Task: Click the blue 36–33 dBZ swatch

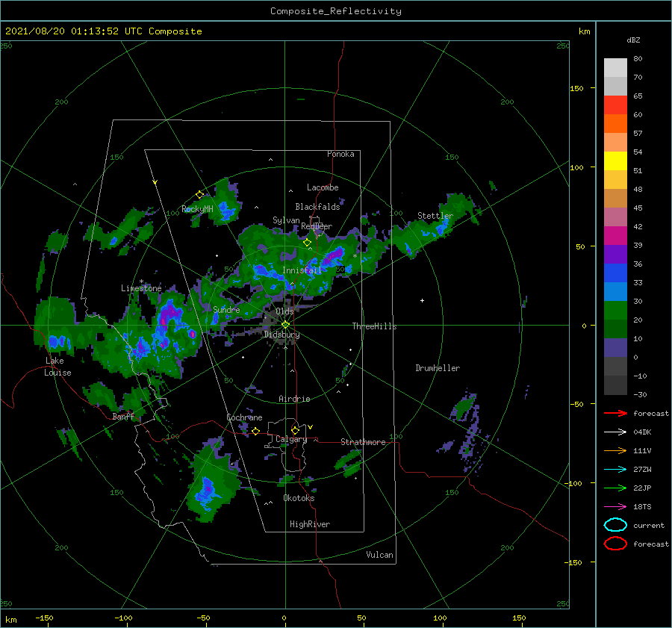Action: (x=615, y=273)
